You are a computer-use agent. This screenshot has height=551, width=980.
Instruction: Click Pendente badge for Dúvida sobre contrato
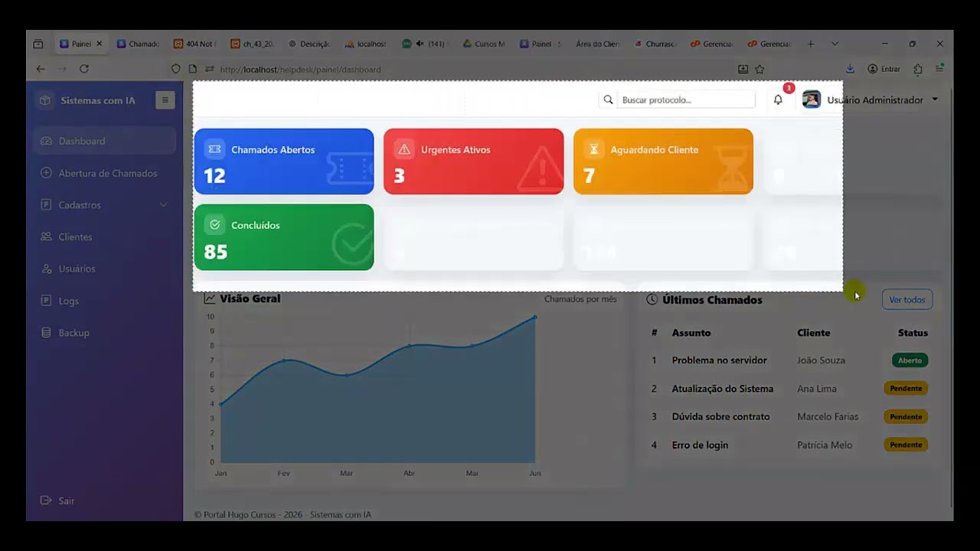[x=906, y=417]
